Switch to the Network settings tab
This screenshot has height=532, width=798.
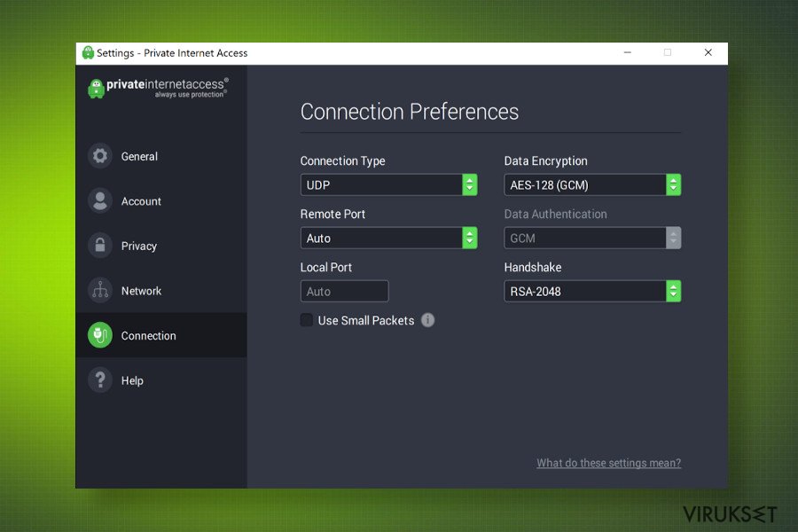pyautogui.click(x=161, y=290)
